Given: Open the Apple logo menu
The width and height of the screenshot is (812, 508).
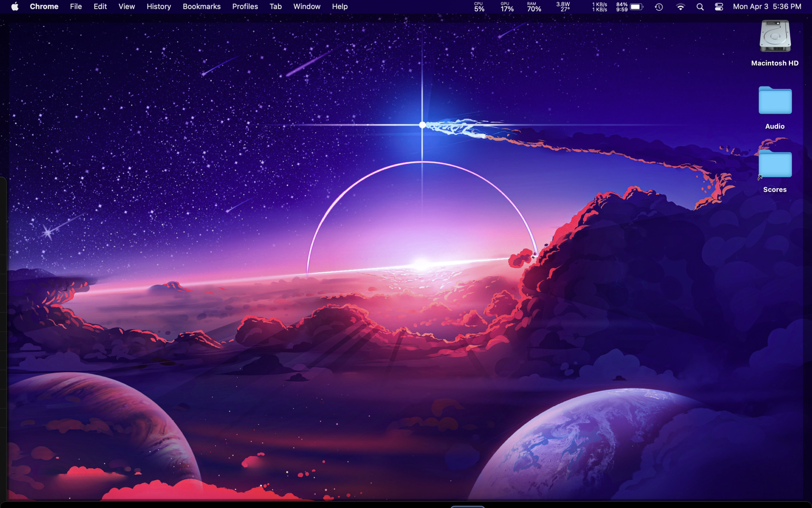Looking at the screenshot, I should (x=15, y=7).
